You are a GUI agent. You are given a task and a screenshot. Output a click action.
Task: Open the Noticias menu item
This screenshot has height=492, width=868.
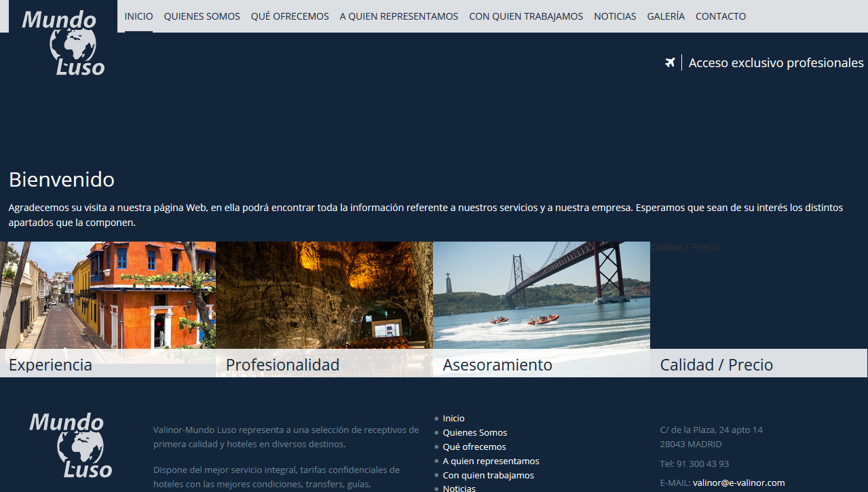[x=615, y=16]
